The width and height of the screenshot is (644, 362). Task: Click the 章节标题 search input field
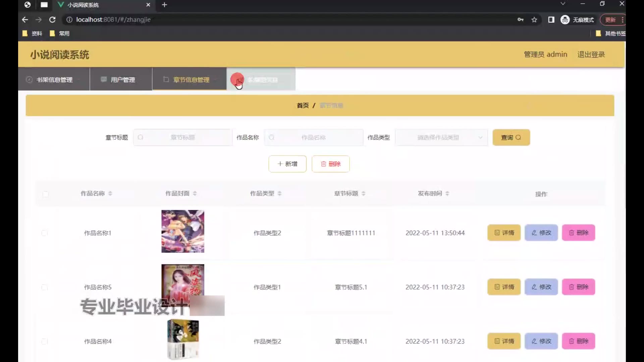click(183, 137)
